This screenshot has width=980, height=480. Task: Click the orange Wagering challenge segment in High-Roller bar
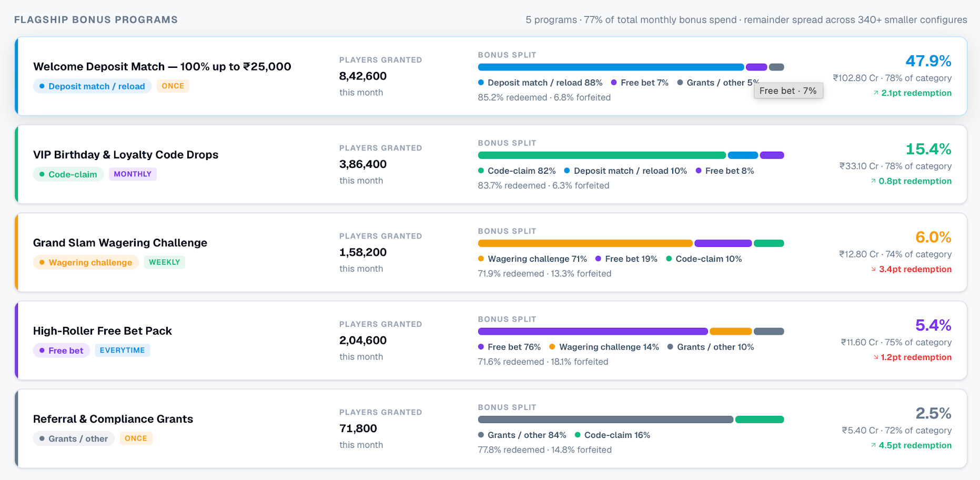coord(731,332)
